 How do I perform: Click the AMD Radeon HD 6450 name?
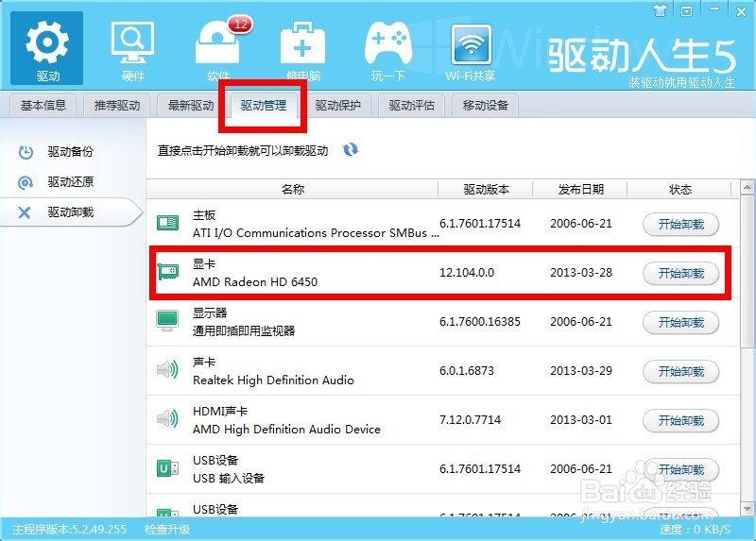[x=255, y=281]
